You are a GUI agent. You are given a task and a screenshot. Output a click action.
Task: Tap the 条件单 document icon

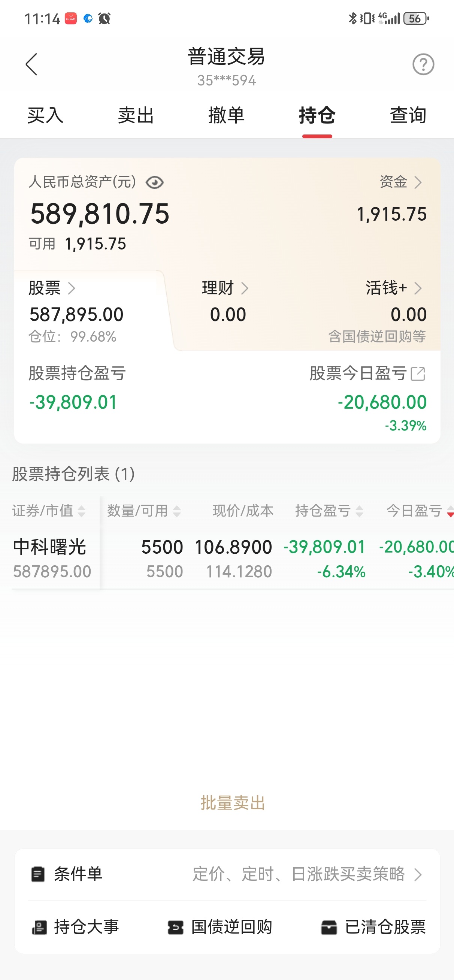[x=38, y=874]
